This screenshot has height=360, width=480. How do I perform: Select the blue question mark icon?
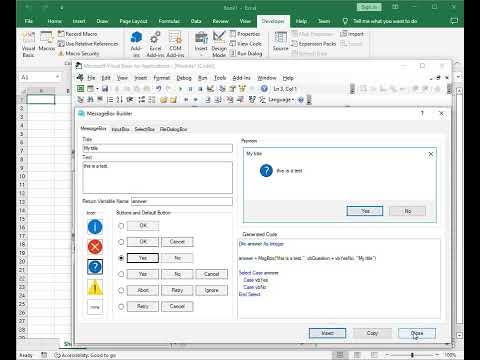[95, 267]
